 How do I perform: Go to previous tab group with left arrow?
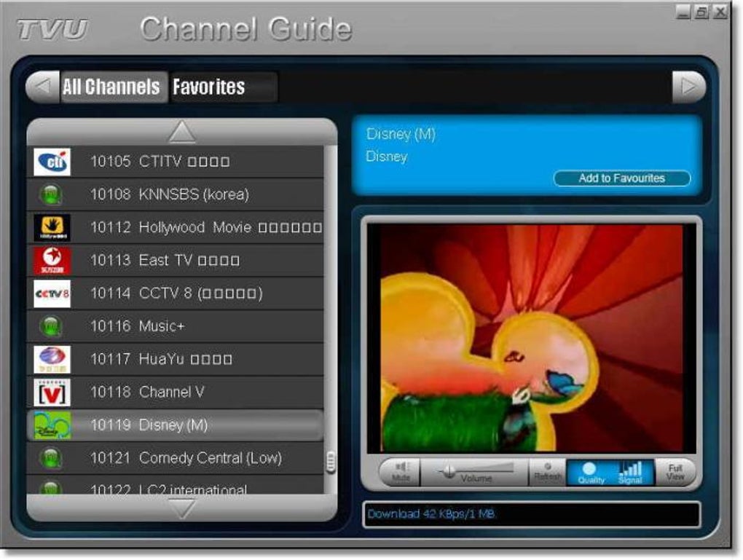point(43,87)
